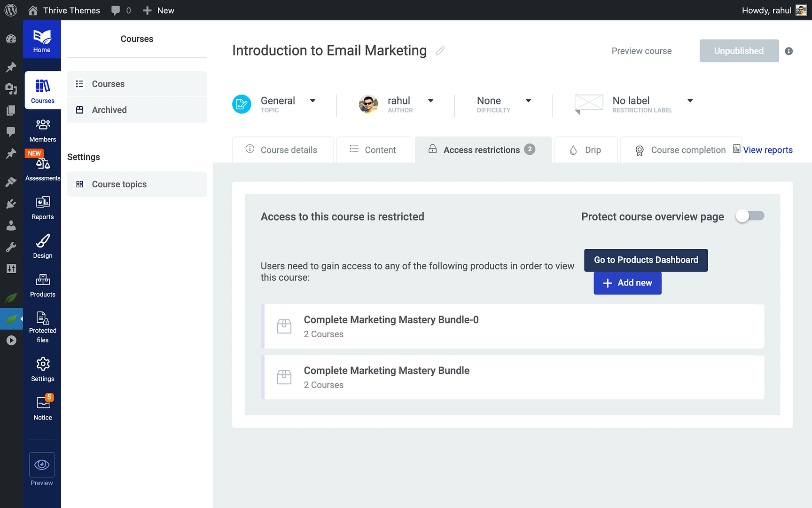Click the Add new button
This screenshot has height=508, width=812.
click(627, 283)
